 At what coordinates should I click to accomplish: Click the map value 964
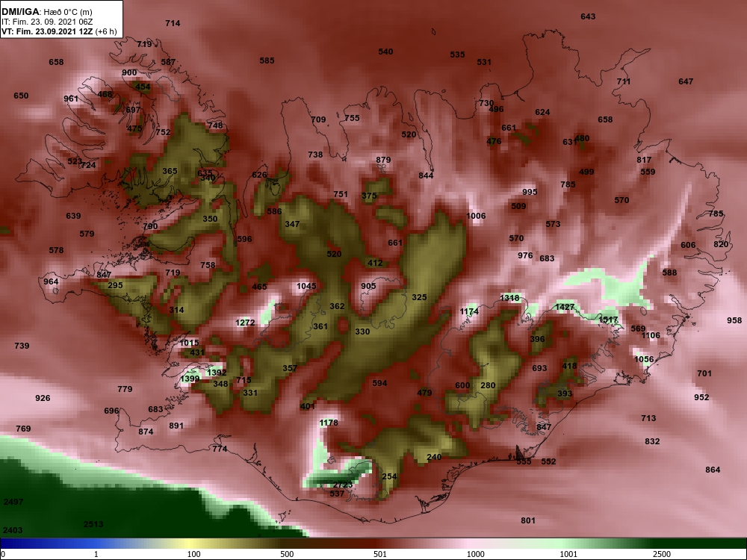tap(51, 281)
